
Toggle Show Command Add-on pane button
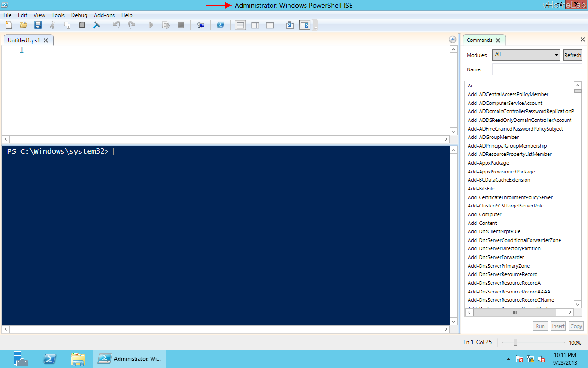[305, 25]
